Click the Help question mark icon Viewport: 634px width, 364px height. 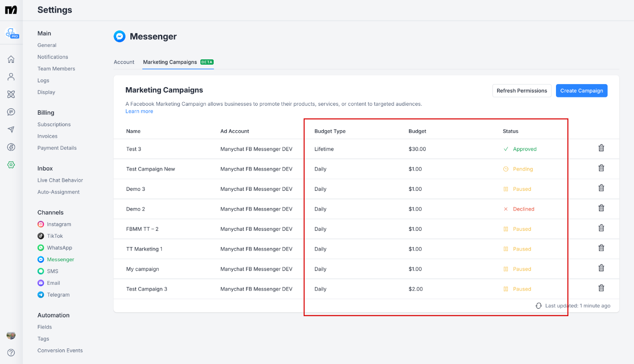click(x=11, y=352)
